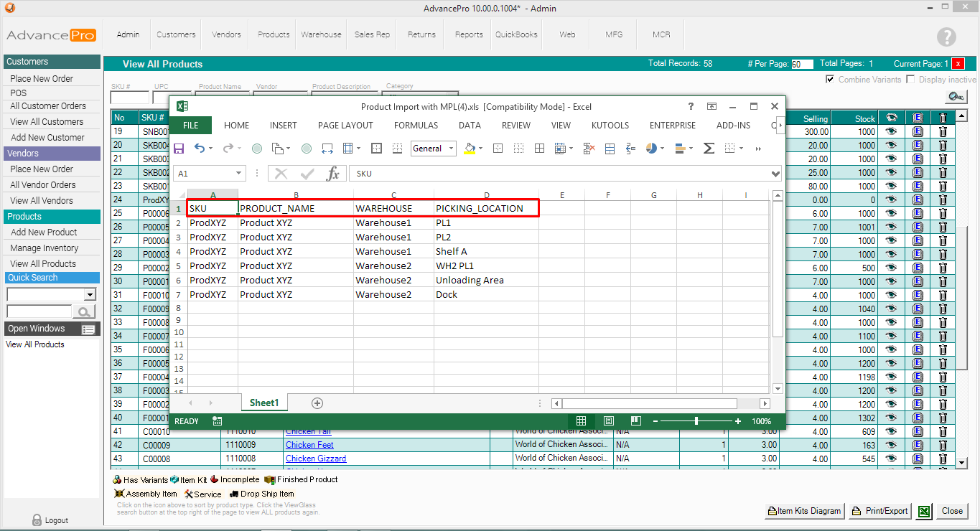Click the Save icon in Excel toolbar
The width and height of the screenshot is (980, 531).
click(179, 149)
